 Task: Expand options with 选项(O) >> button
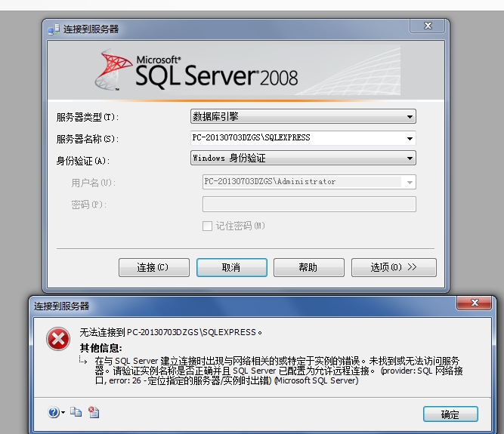tap(394, 267)
